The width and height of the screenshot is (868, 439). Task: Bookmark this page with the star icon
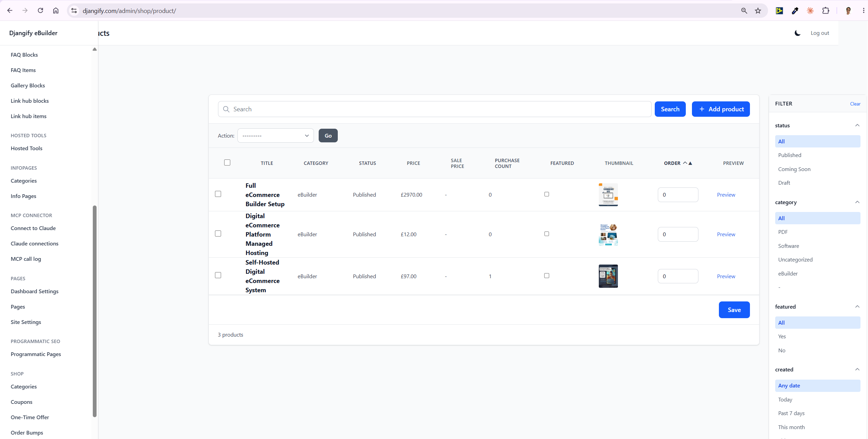(x=758, y=11)
